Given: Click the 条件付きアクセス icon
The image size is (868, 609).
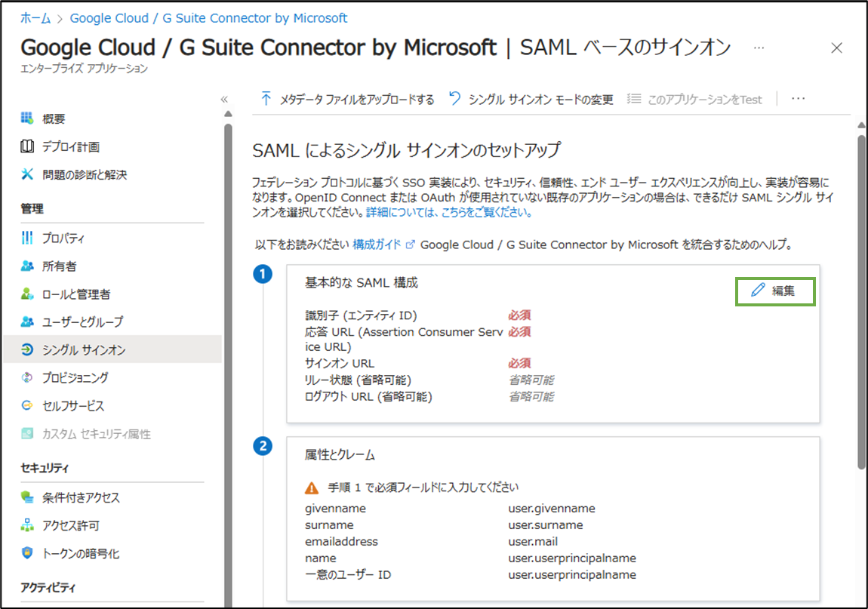Looking at the screenshot, I should pos(27,497).
